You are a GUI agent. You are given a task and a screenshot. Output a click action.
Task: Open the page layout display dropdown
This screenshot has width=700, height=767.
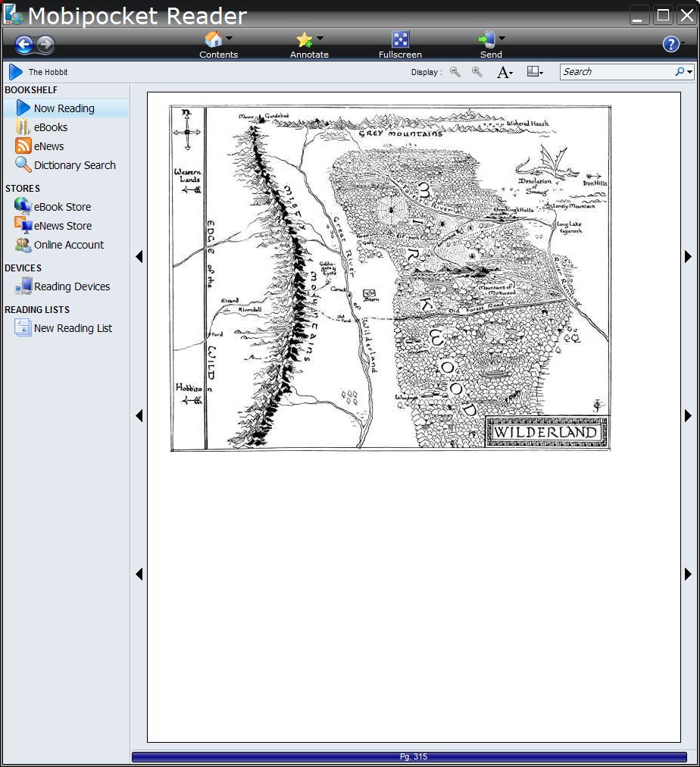pos(535,72)
